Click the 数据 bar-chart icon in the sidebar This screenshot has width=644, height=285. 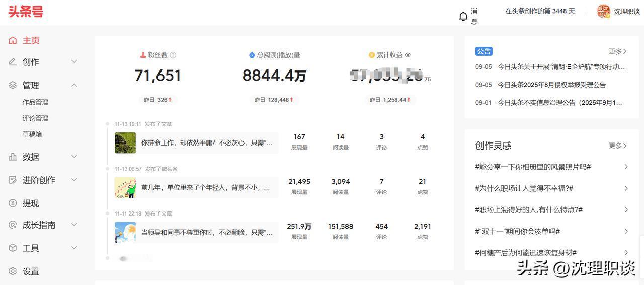(13, 157)
